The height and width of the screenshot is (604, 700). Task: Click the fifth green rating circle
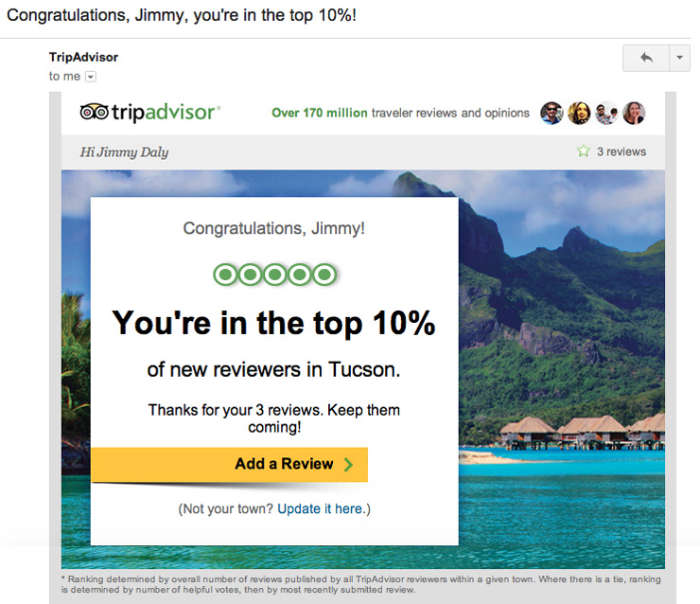pyautogui.click(x=324, y=275)
